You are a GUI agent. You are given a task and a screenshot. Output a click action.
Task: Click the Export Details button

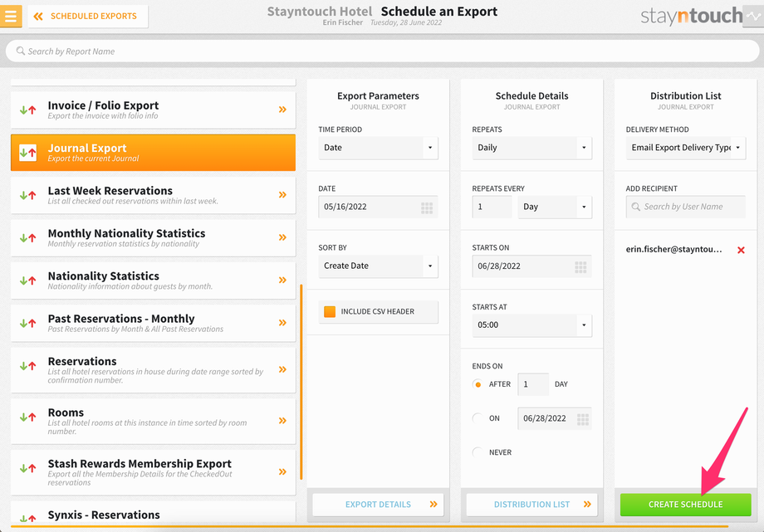378,505
